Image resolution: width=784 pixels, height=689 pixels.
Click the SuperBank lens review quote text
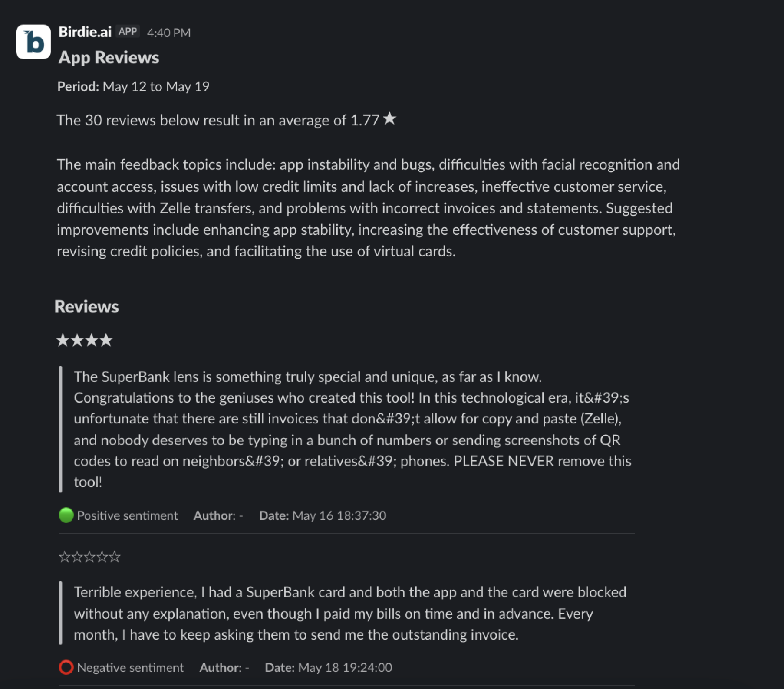(x=352, y=429)
